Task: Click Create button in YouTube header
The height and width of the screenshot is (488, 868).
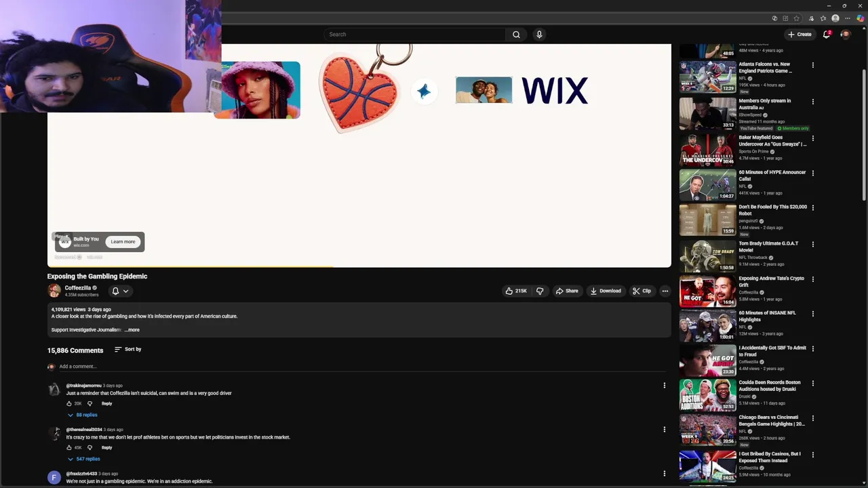Action: point(800,35)
